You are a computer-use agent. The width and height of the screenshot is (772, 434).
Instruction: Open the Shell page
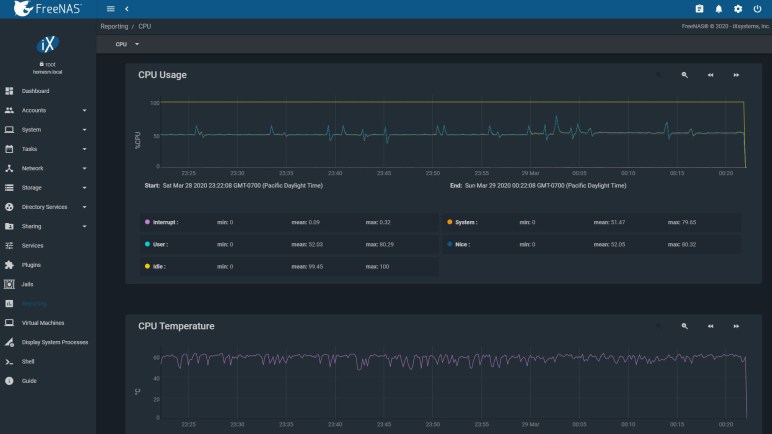[x=29, y=361]
